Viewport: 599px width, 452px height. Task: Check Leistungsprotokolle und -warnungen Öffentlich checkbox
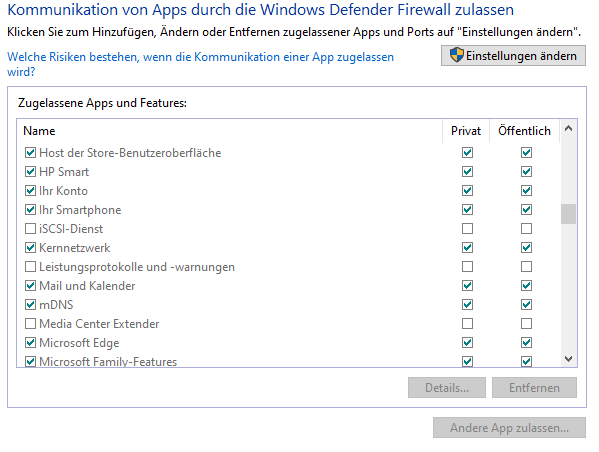pos(526,266)
